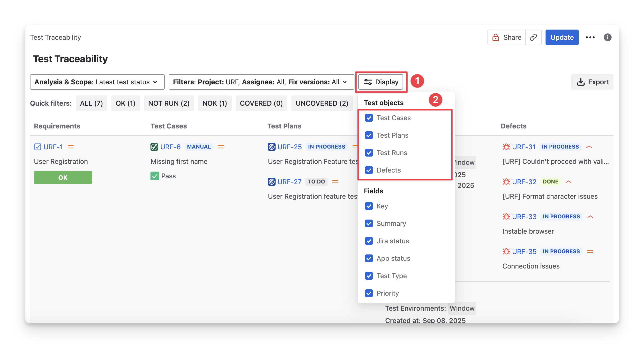The width and height of the screenshot is (644, 348).
Task: Uncheck the Test Cases checkbox
Action: pos(369,118)
